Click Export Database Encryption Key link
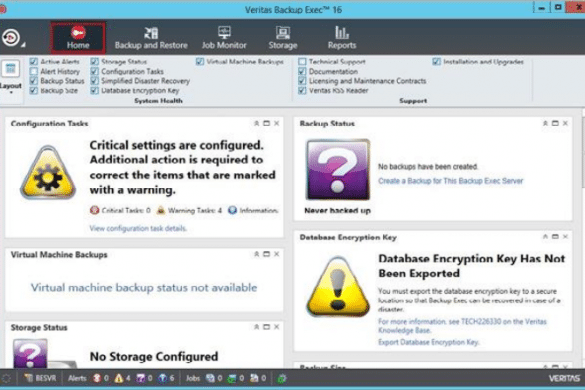The height and width of the screenshot is (390, 585). coord(428,342)
